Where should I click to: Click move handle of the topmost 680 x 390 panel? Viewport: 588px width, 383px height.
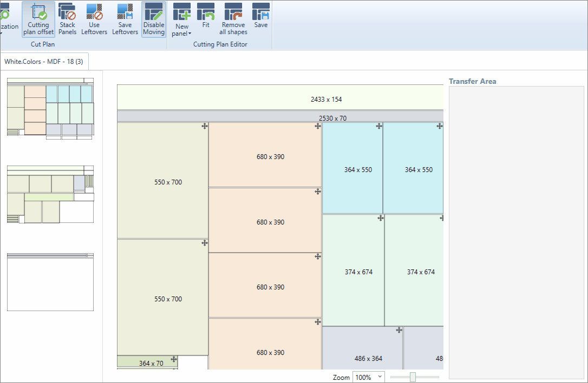[x=318, y=126]
